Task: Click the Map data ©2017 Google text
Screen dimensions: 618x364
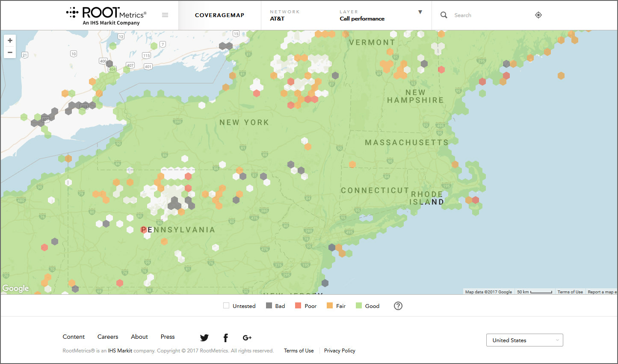Action: tap(488, 292)
